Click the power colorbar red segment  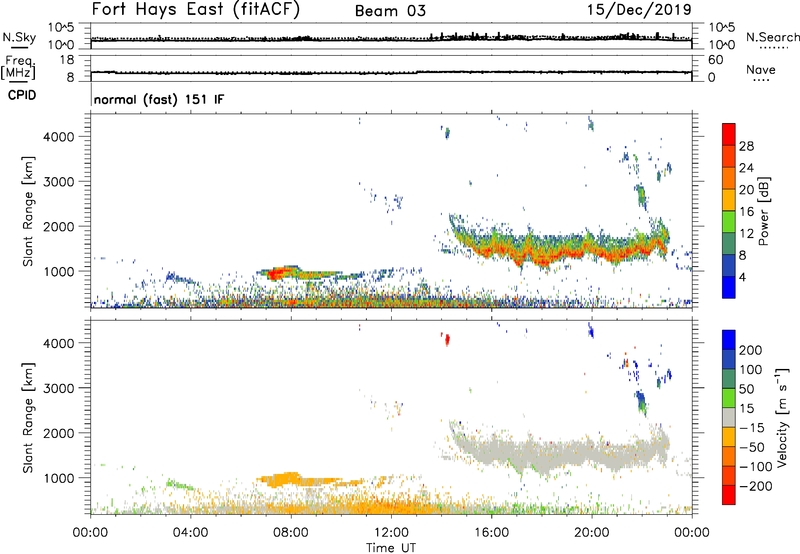pos(729,134)
